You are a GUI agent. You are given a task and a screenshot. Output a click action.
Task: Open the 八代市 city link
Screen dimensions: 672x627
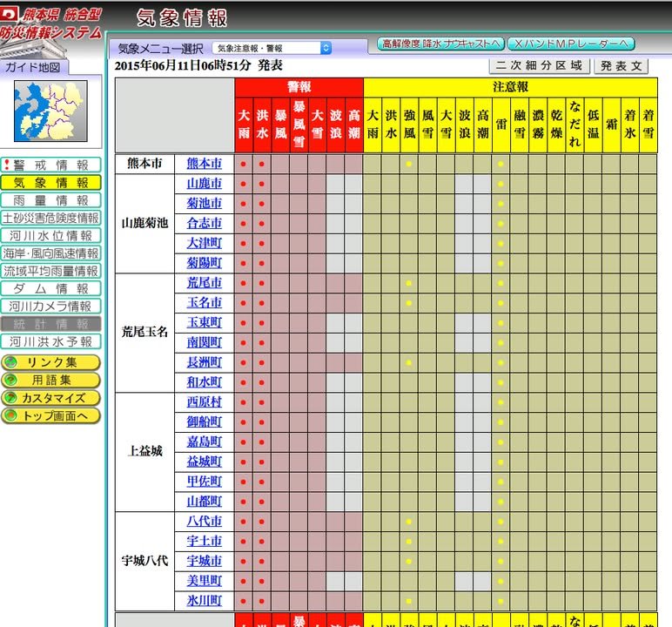tap(205, 521)
